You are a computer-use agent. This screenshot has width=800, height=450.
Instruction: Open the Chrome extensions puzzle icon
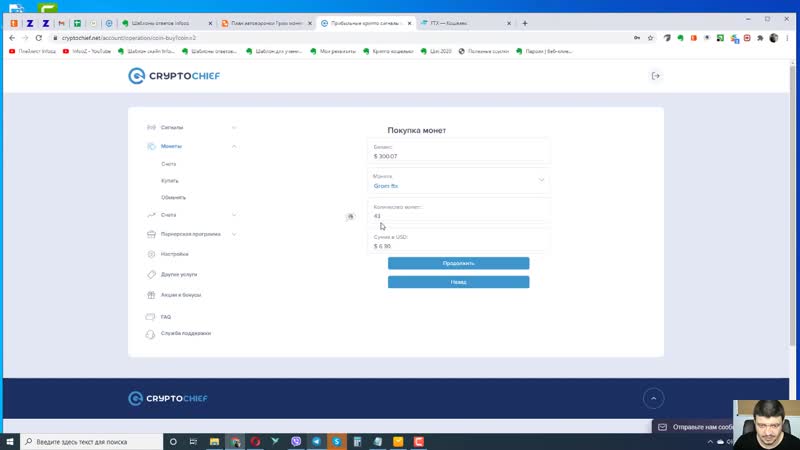760,38
